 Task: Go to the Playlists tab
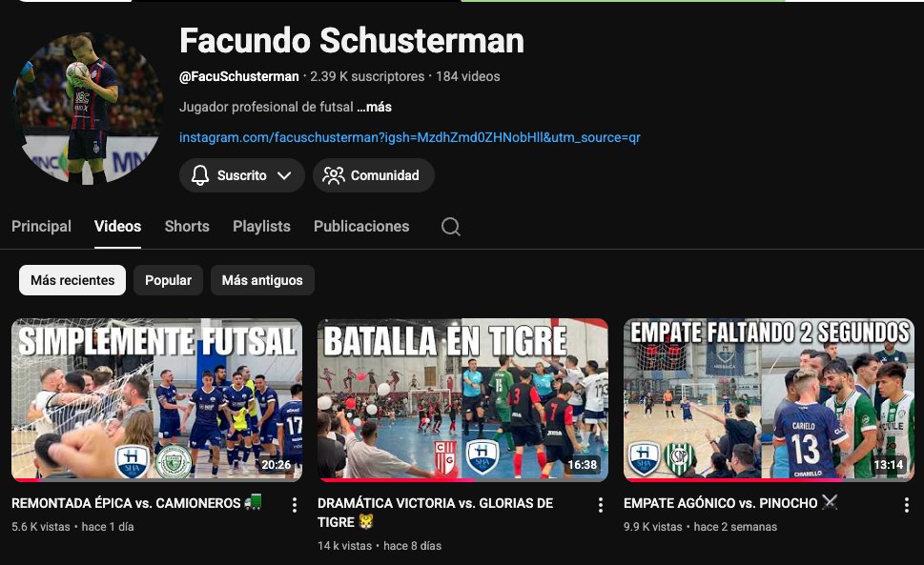pyautogui.click(x=261, y=227)
